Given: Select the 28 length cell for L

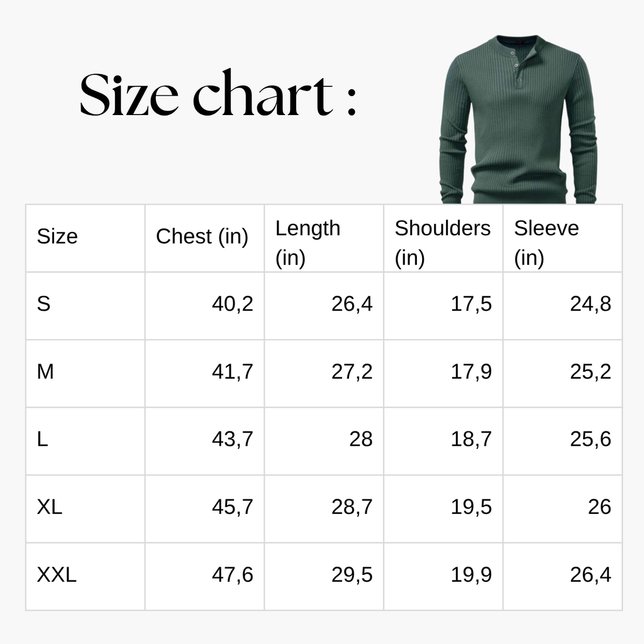Looking at the screenshot, I should coord(324,441).
